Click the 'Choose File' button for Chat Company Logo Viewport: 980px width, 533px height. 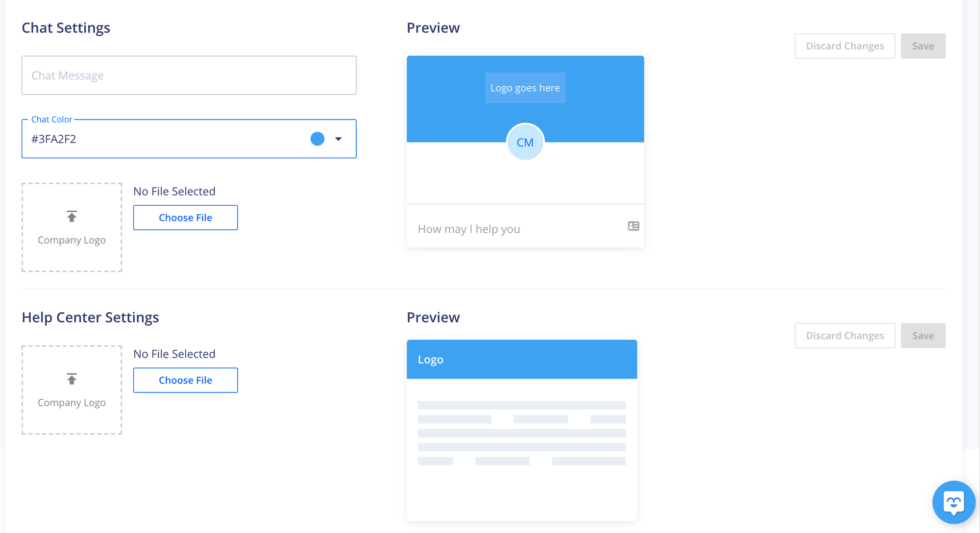[185, 218]
